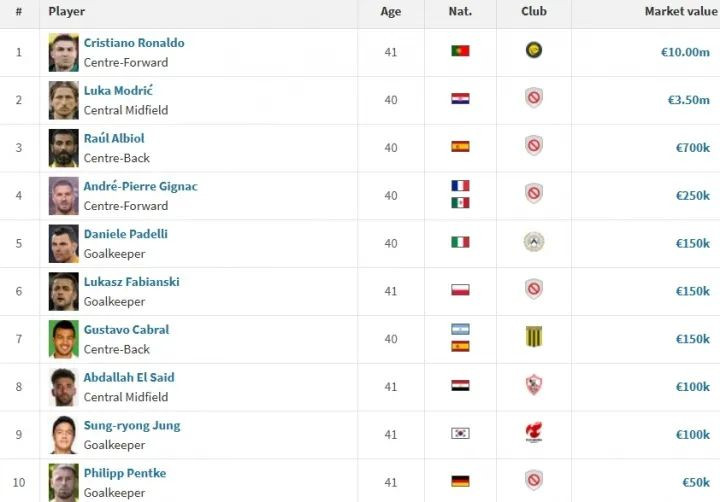Sort table by Age column header
This screenshot has width=720, height=502.
pyautogui.click(x=390, y=11)
